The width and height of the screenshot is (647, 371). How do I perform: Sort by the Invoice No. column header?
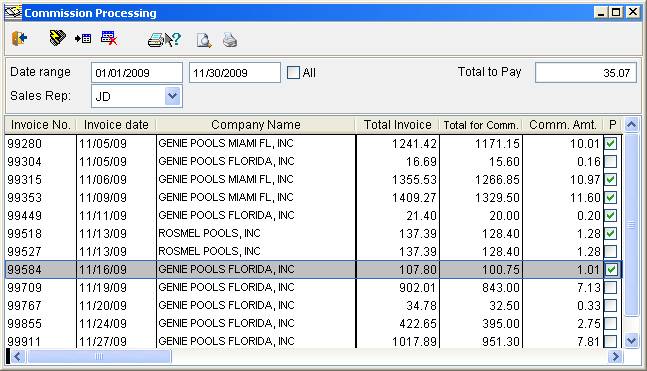tap(40, 125)
